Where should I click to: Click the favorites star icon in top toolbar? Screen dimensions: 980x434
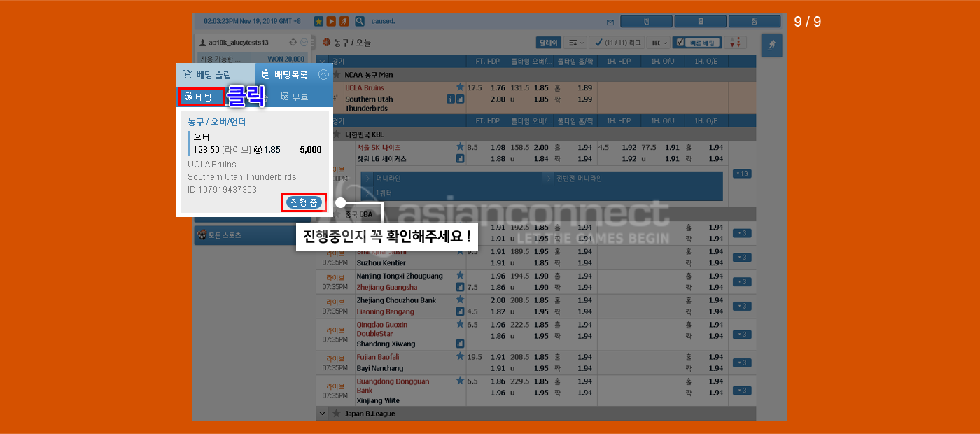click(x=318, y=21)
